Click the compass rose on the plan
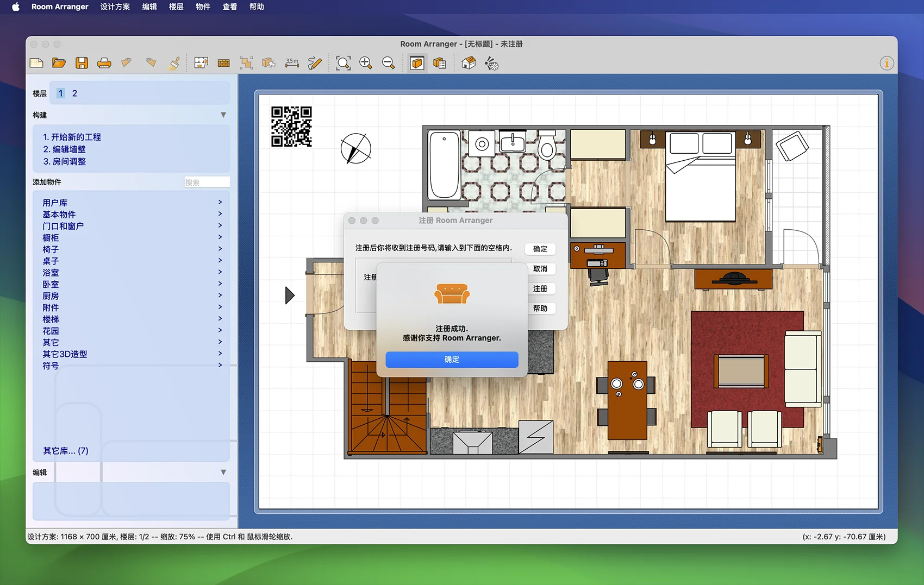The image size is (924, 585). click(x=356, y=149)
